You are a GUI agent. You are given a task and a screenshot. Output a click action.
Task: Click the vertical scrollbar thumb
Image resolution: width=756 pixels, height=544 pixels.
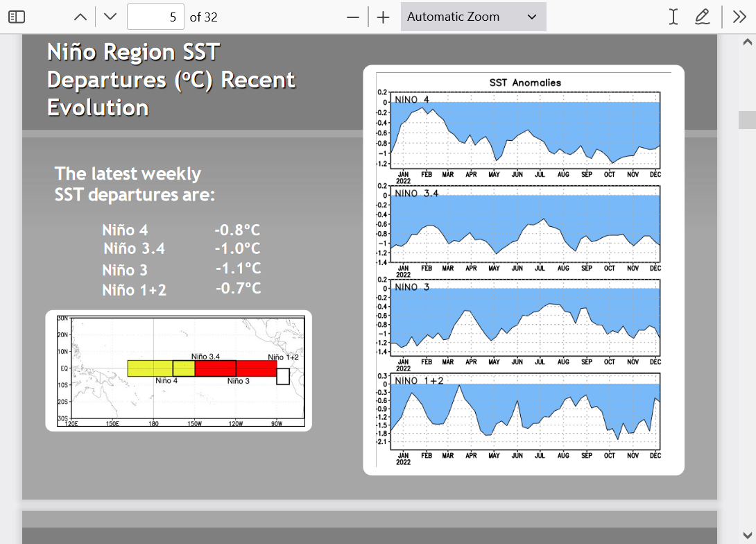[747, 119]
